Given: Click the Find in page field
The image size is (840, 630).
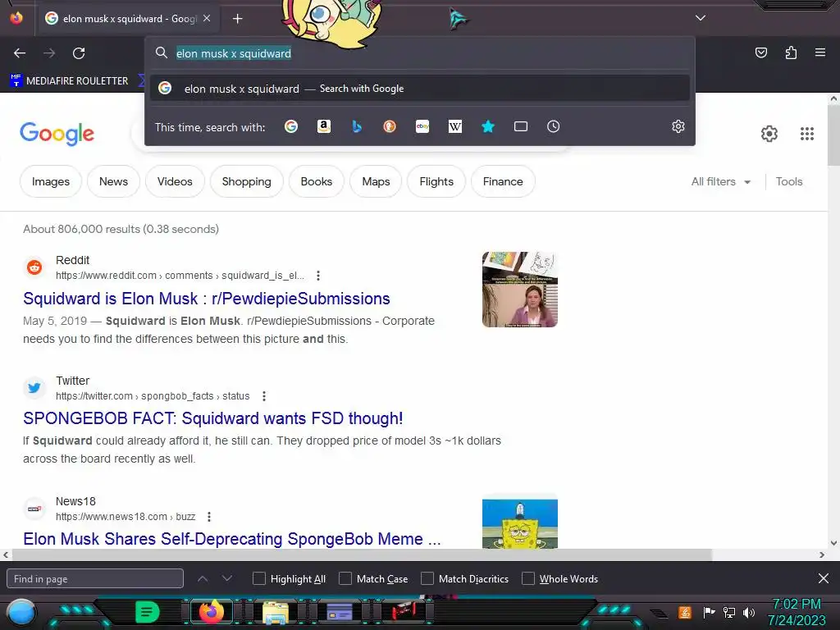Looking at the screenshot, I should click(x=95, y=578).
